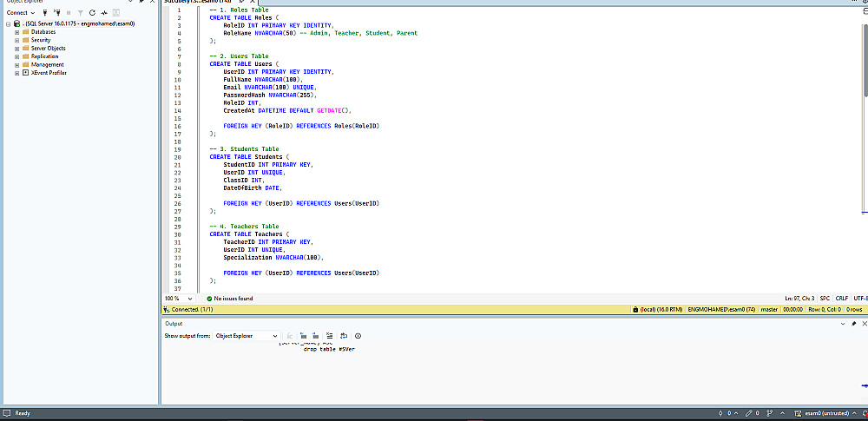Select the Replication folder icon

pos(25,56)
